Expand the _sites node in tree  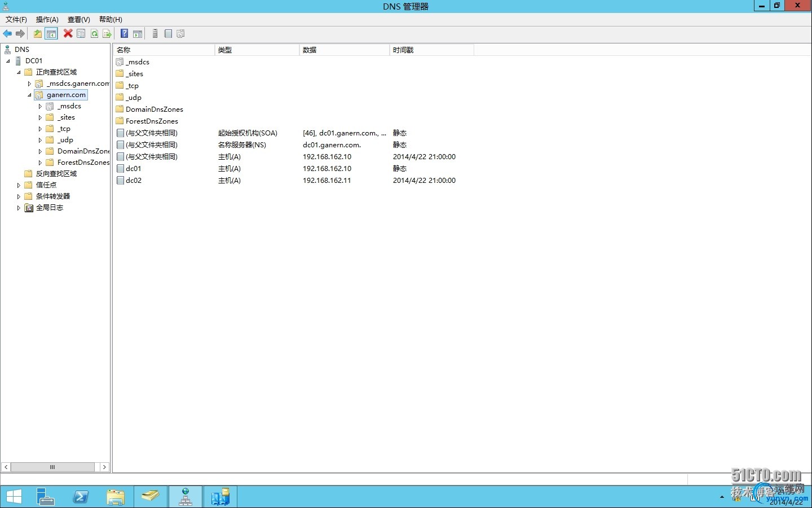pos(40,117)
